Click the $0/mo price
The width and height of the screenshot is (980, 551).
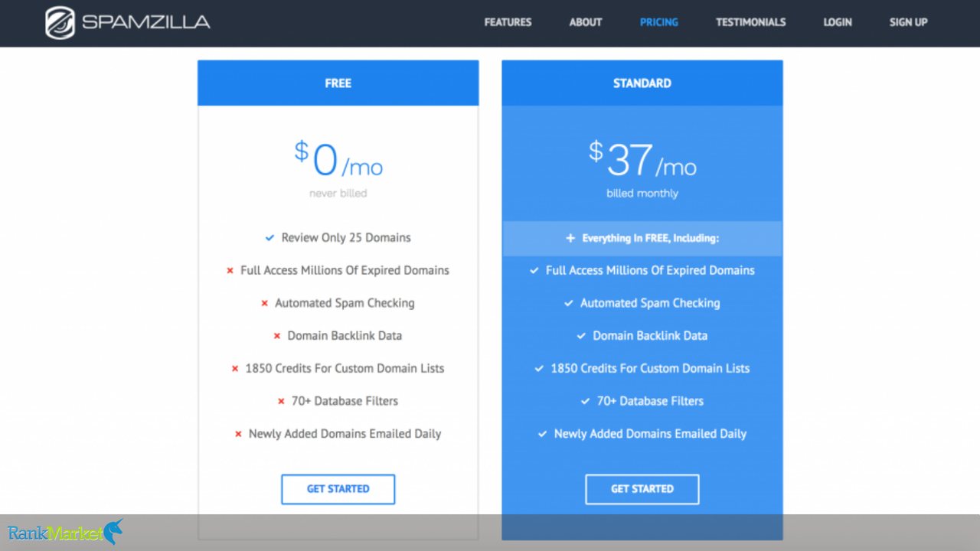(338, 160)
